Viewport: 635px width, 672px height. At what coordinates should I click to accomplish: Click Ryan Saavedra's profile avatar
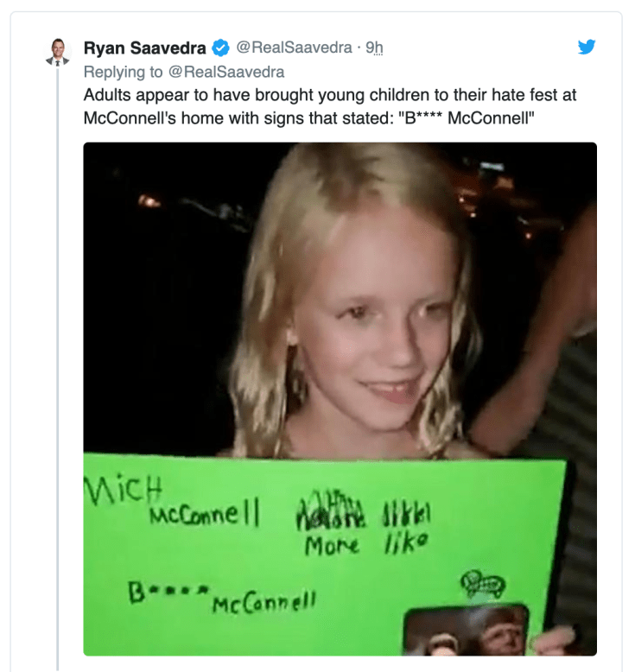tap(56, 52)
